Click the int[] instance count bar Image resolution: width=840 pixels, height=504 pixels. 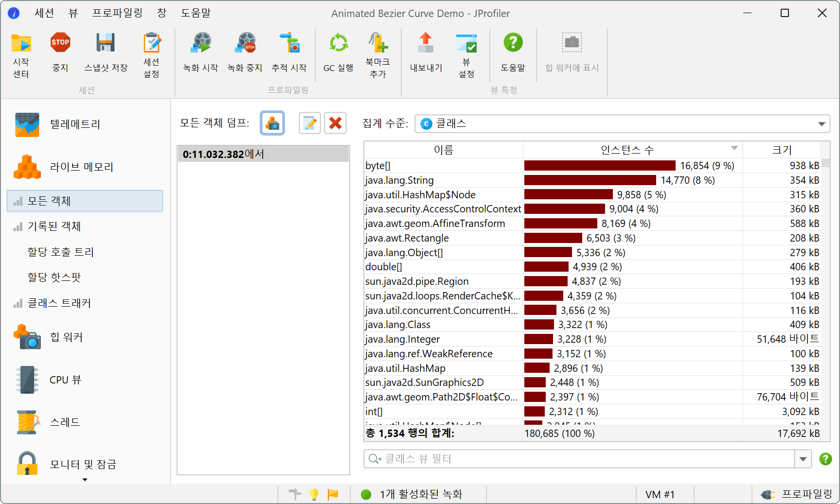(x=535, y=412)
